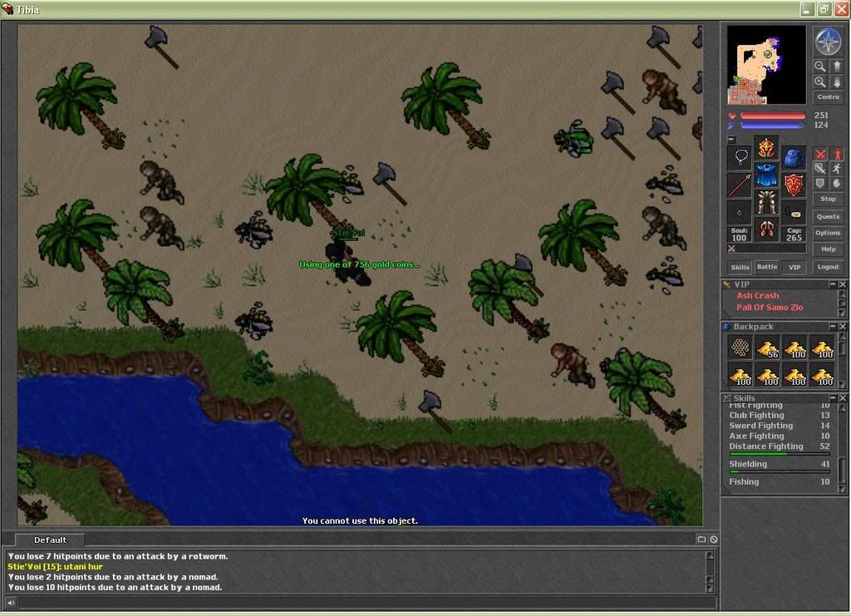
Task: Close the VIP panel
Action: (843, 284)
